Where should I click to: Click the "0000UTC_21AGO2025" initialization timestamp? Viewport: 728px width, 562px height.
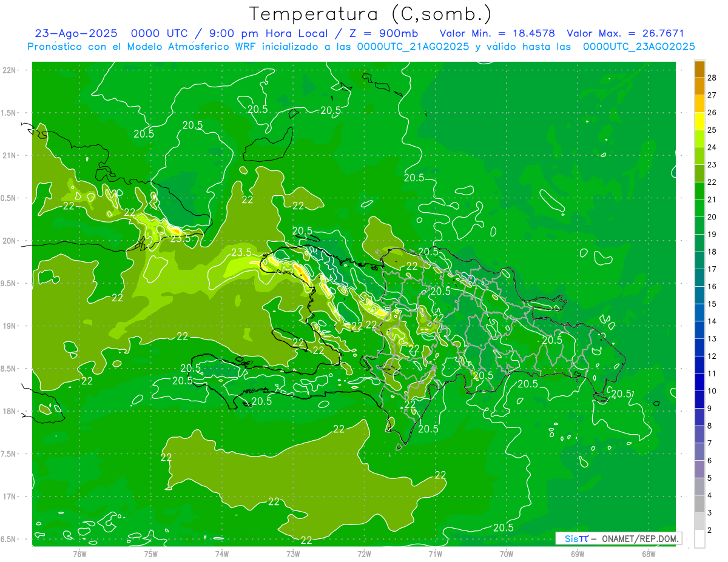pos(413,46)
